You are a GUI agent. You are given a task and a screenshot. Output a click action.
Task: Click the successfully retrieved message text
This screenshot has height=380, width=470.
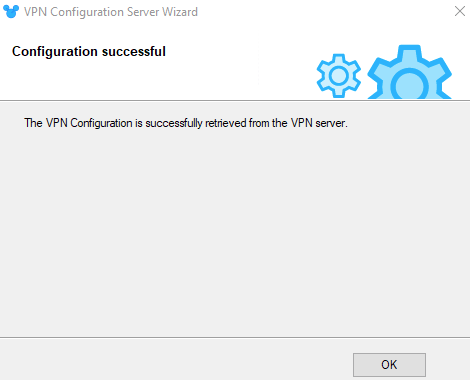point(186,123)
